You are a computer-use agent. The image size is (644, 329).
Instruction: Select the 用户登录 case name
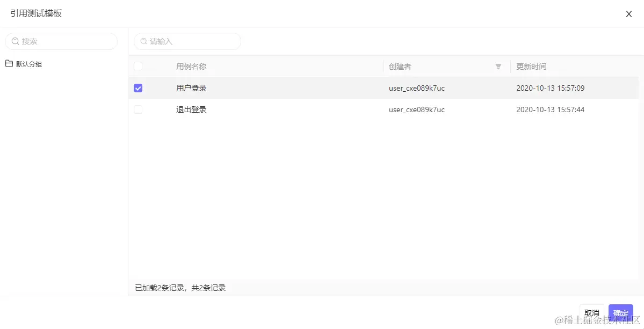[x=191, y=88]
